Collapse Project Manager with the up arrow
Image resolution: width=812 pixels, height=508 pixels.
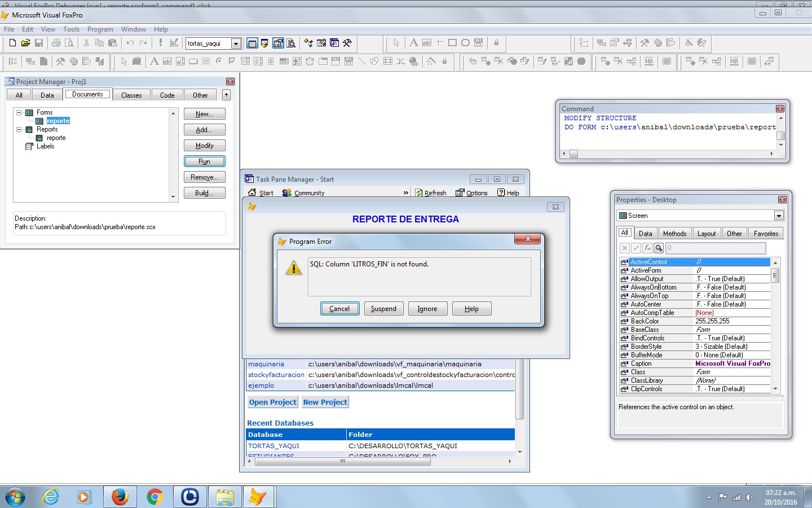226,95
